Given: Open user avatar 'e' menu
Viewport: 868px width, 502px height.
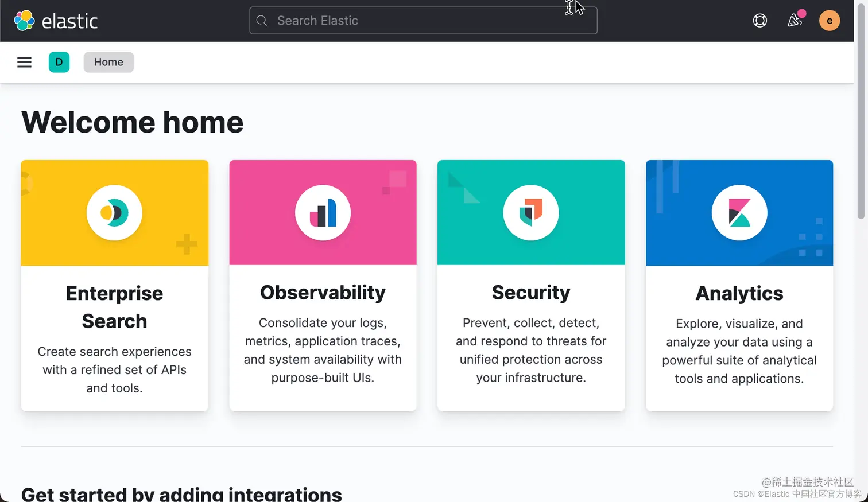Looking at the screenshot, I should [x=829, y=21].
